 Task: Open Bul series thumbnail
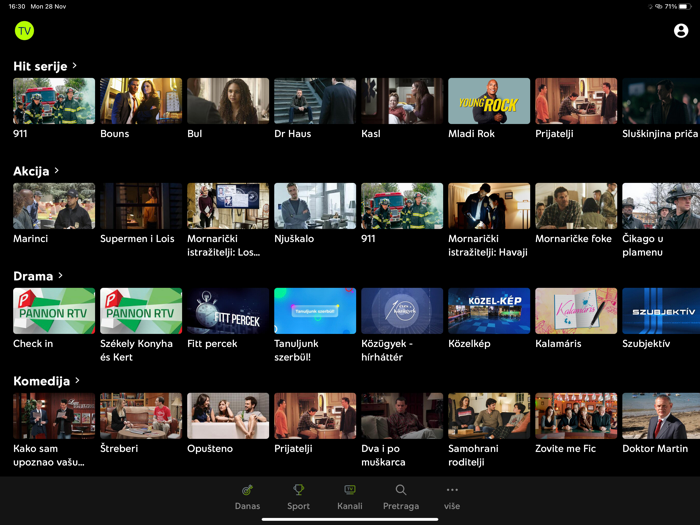coord(228,101)
